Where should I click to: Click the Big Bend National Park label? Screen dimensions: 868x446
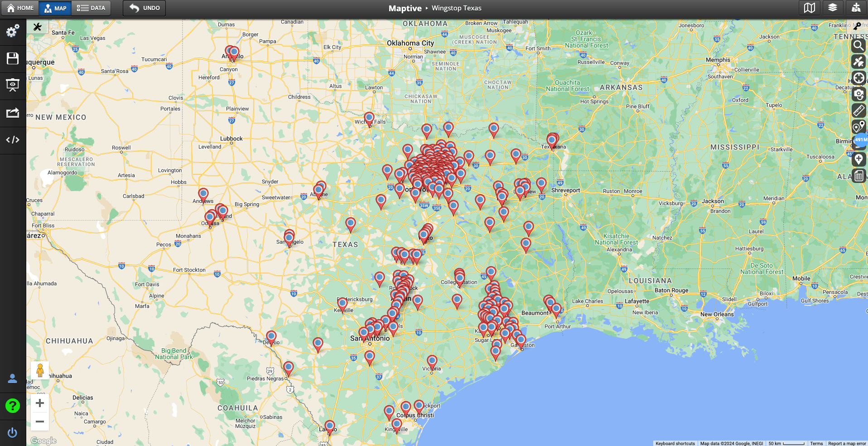click(x=174, y=354)
